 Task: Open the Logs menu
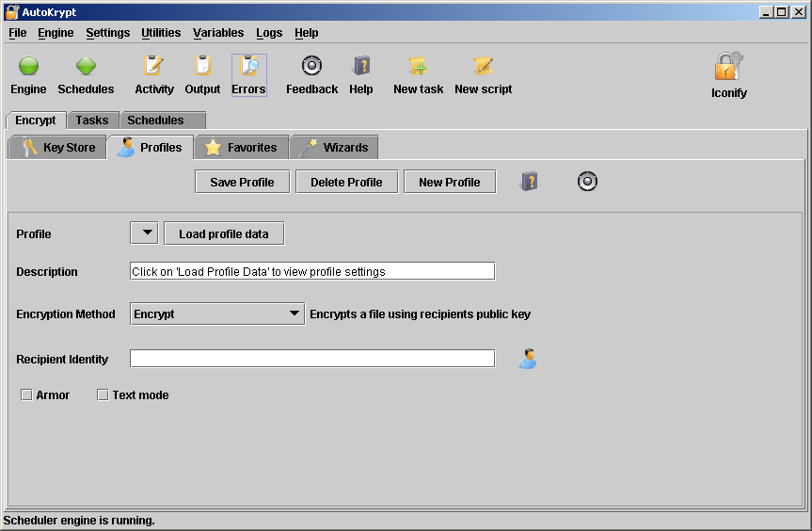pos(269,33)
